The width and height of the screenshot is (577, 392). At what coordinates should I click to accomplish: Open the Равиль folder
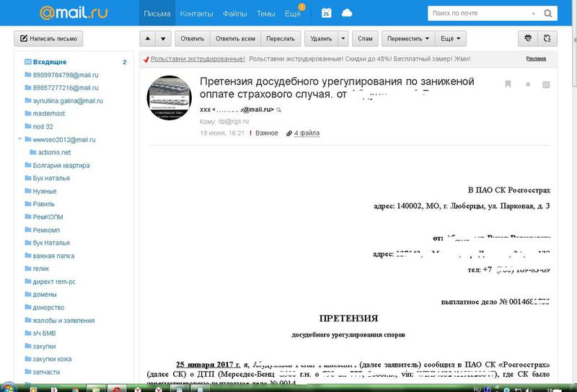(40, 204)
